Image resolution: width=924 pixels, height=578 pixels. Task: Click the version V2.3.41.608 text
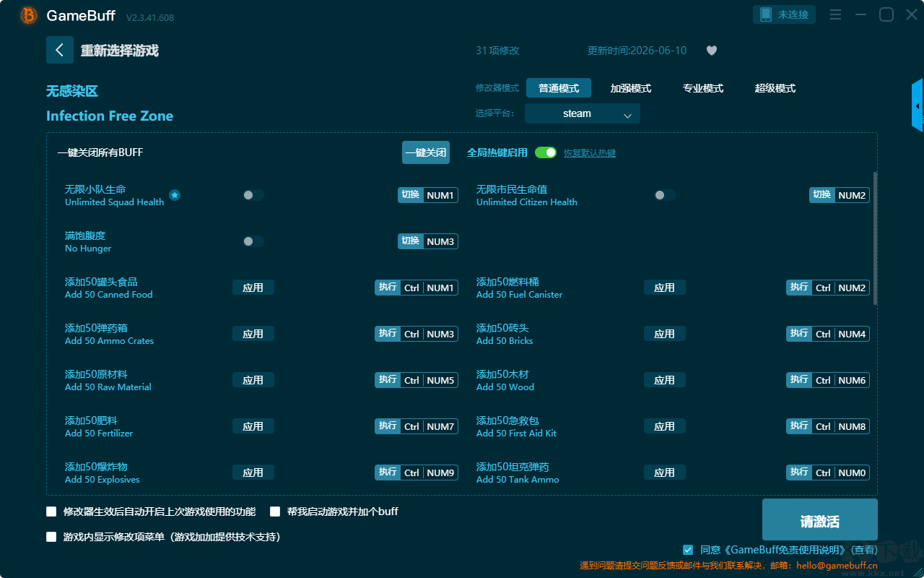[150, 17]
